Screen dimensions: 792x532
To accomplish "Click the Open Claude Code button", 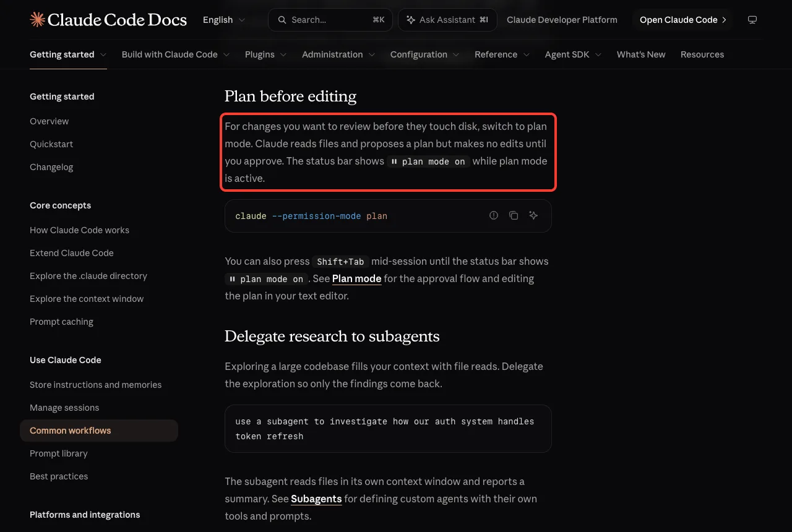I will click(682, 20).
